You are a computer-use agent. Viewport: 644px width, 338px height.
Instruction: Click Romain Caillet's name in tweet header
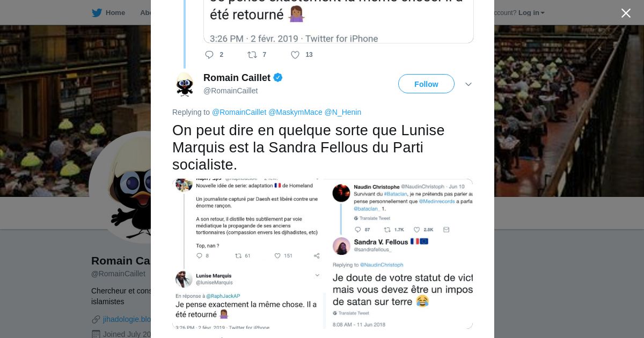click(237, 78)
